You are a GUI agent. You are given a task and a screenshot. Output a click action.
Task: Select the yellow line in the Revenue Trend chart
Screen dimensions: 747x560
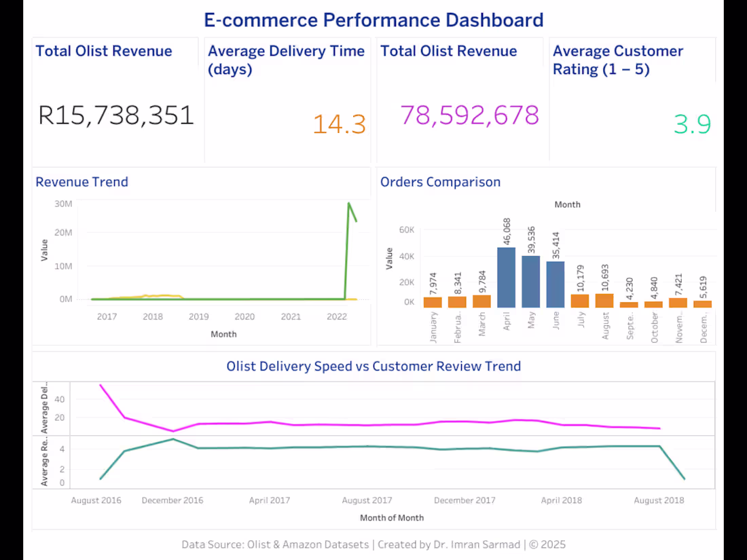(x=156, y=297)
